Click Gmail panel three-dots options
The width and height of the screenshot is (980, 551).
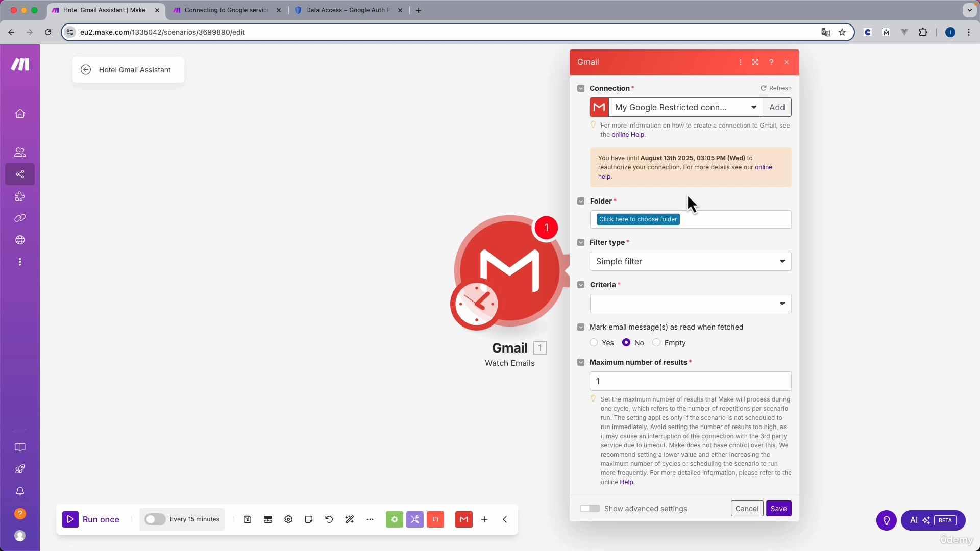pyautogui.click(x=741, y=62)
